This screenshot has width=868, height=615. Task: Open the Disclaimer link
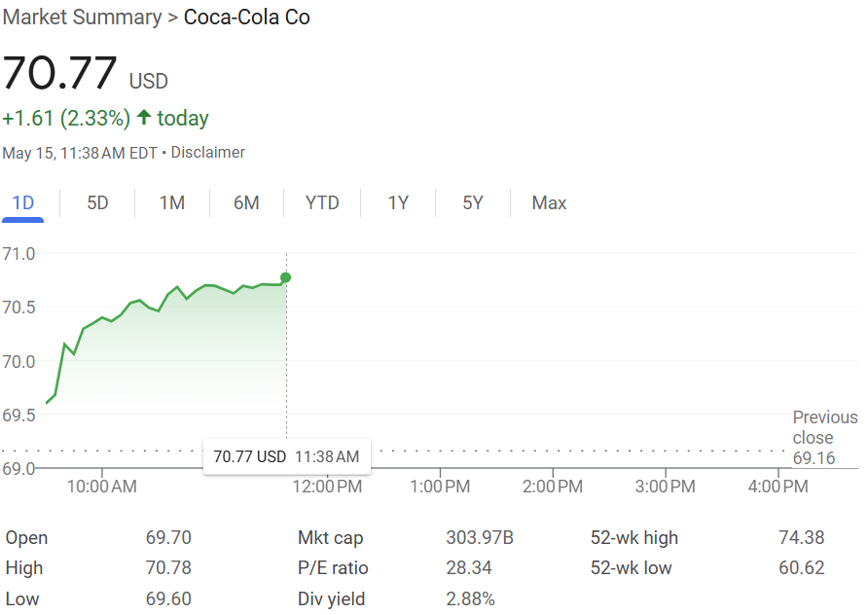pos(208,153)
